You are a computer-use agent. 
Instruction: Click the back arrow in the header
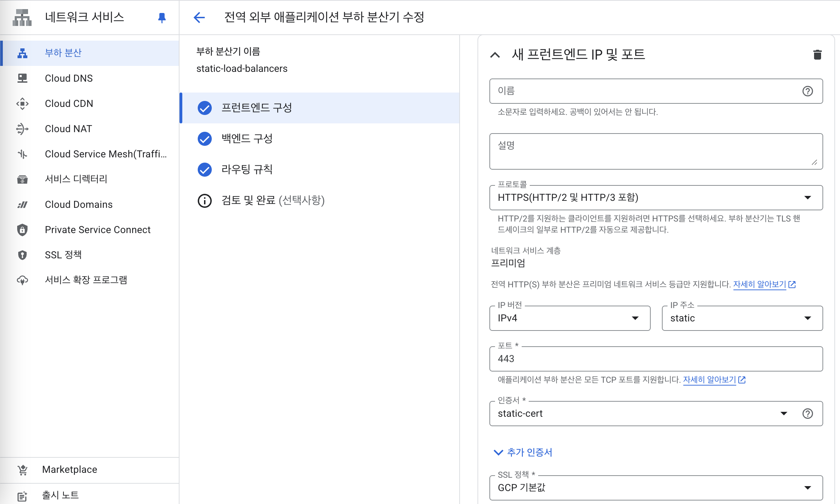(199, 18)
